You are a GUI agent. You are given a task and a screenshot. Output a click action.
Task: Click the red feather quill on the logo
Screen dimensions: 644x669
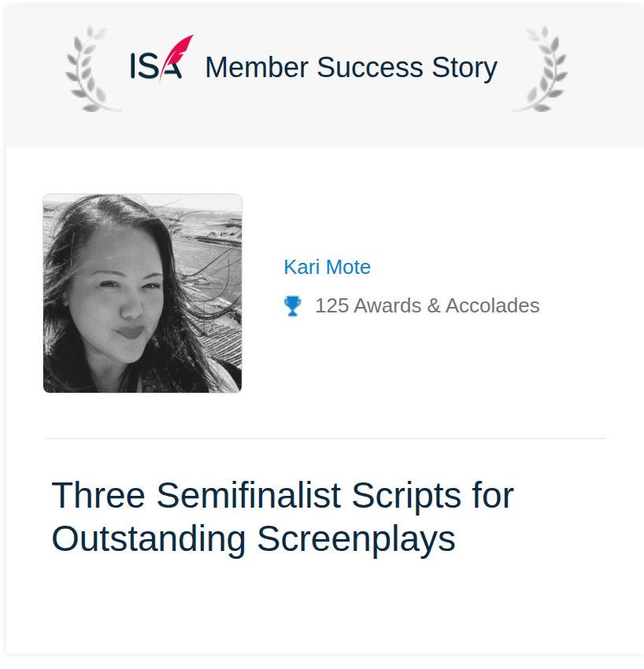click(x=177, y=57)
